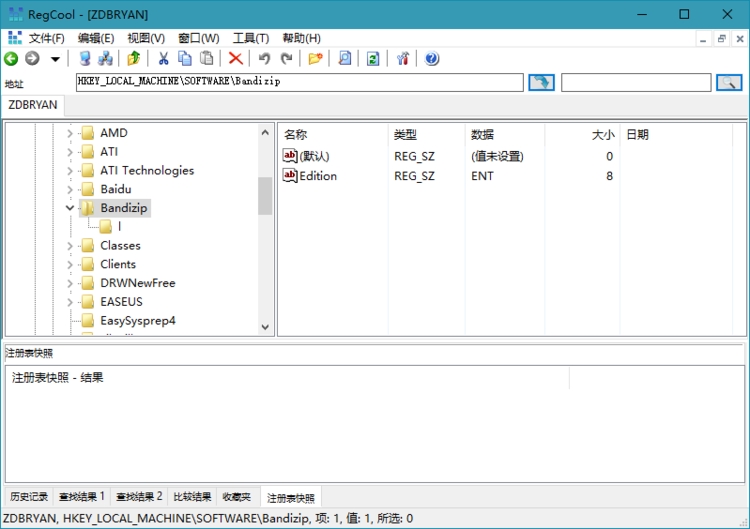This screenshot has height=529, width=750.
Task: Click the go-to-address arrow button
Action: tap(541, 83)
